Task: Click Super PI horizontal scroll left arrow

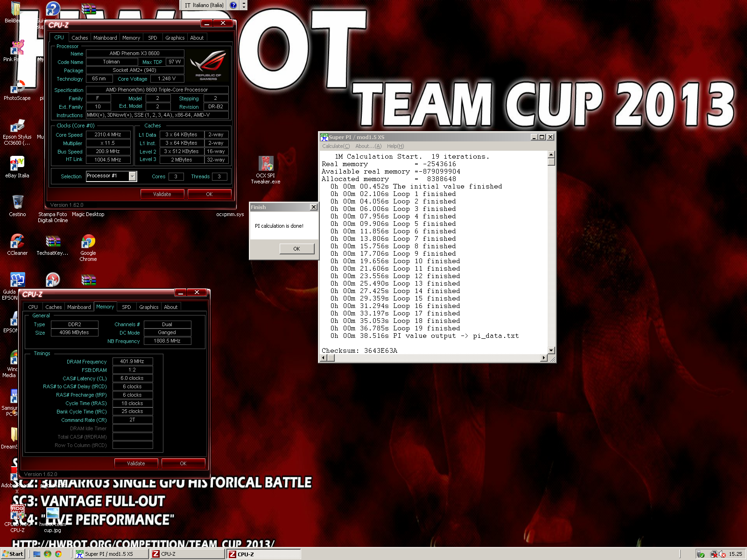Action: point(323,358)
